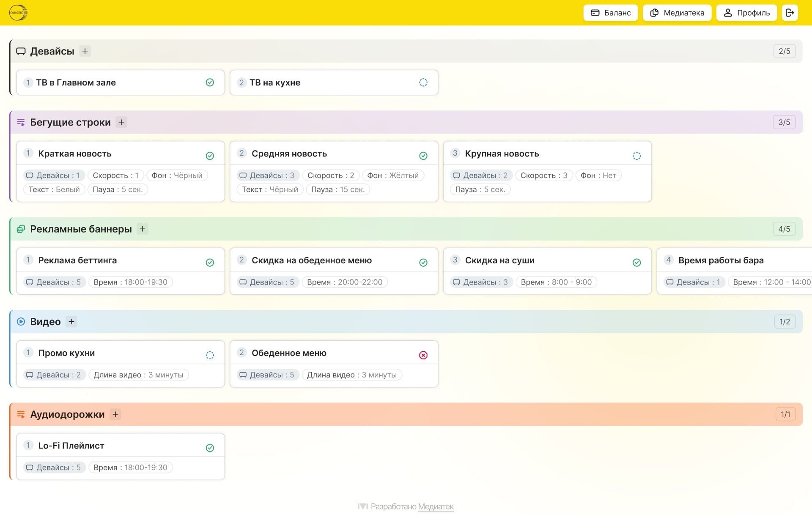
Task: Open the Краткая новость card
Action: pos(75,154)
